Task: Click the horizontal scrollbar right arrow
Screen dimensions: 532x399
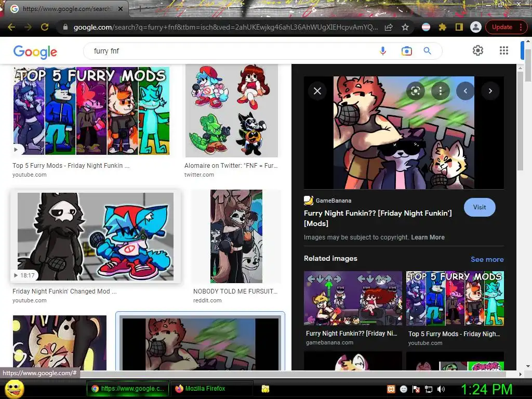Action: (x=520, y=374)
